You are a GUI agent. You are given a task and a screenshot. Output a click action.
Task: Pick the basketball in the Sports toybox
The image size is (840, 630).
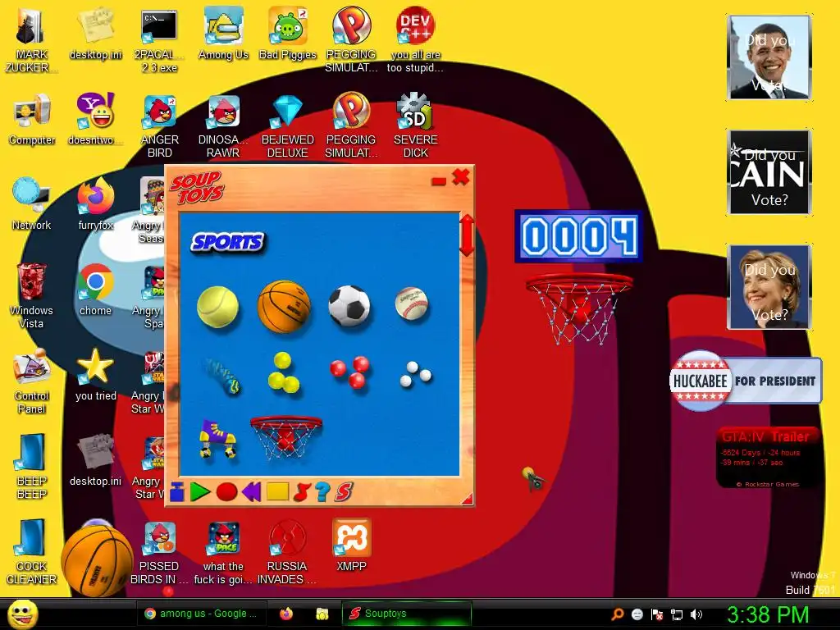tap(284, 307)
